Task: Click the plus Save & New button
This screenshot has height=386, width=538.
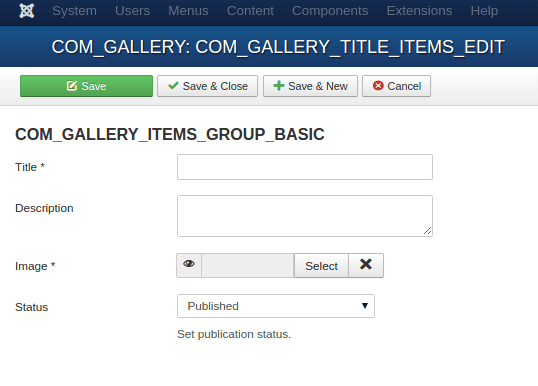Action: (x=311, y=86)
